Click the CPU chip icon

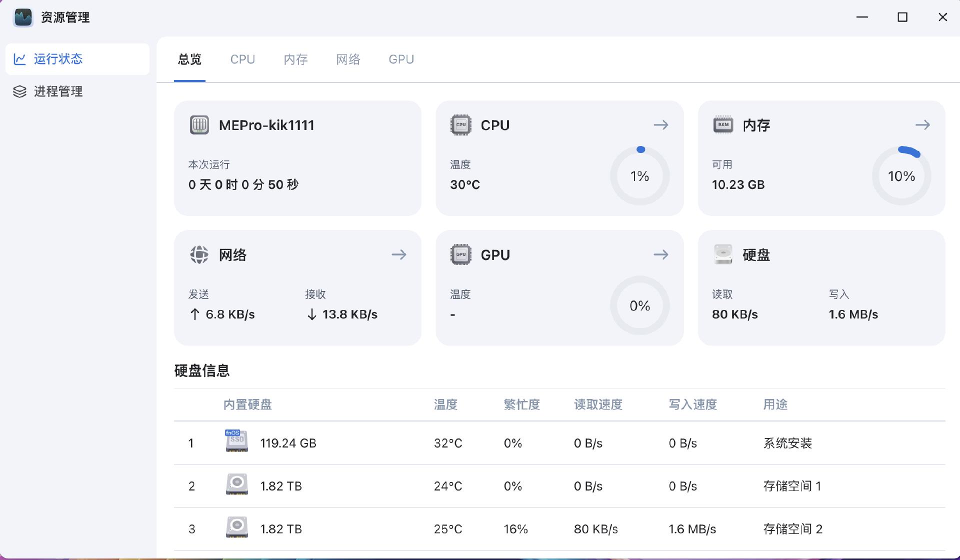tap(460, 125)
